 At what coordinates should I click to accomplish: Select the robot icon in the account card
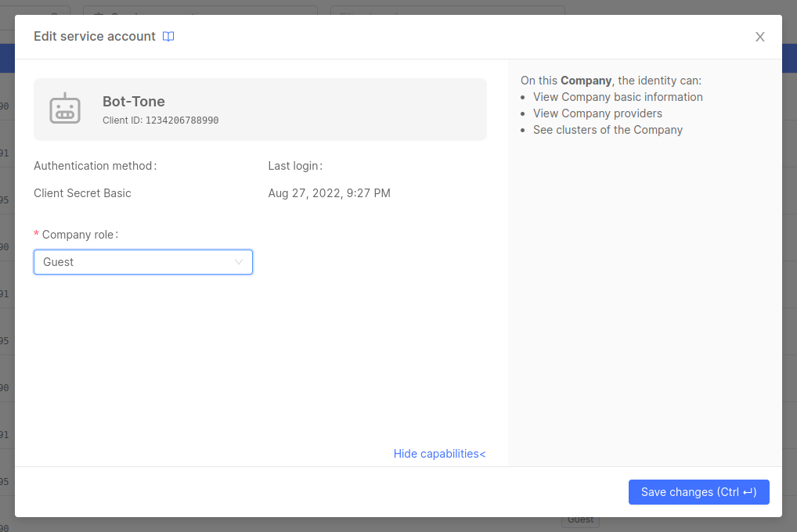pyautogui.click(x=66, y=108)
